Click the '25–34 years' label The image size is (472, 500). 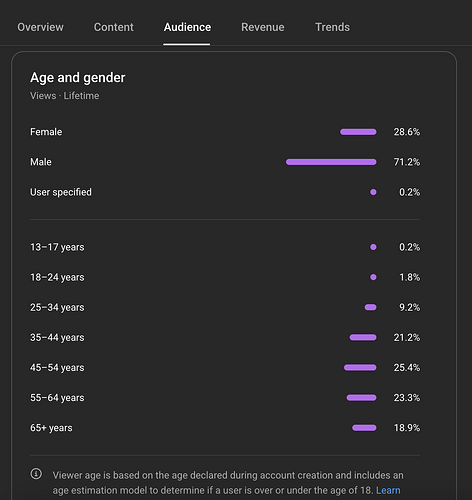pyautogui.click(x=57, y=307)
